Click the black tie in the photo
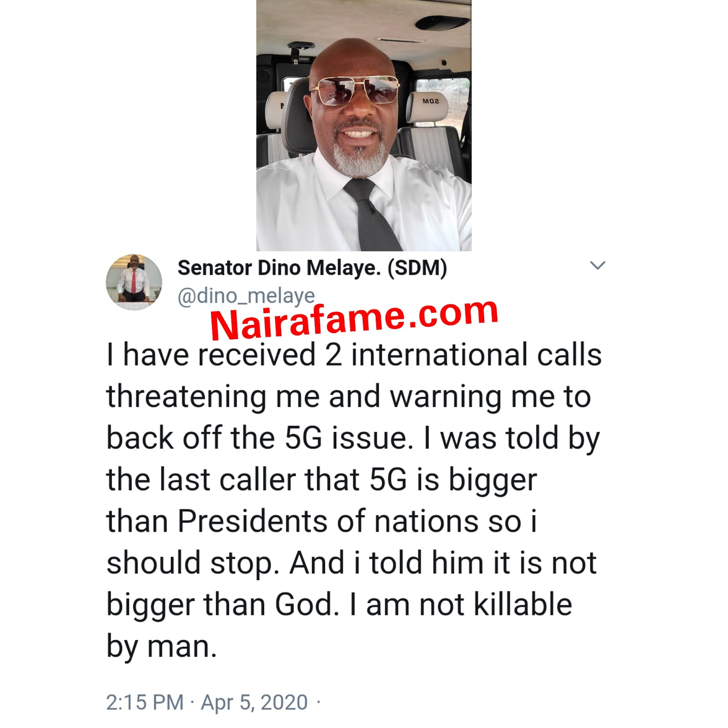This screenshot has width=728, height=728. click(372, 214)
